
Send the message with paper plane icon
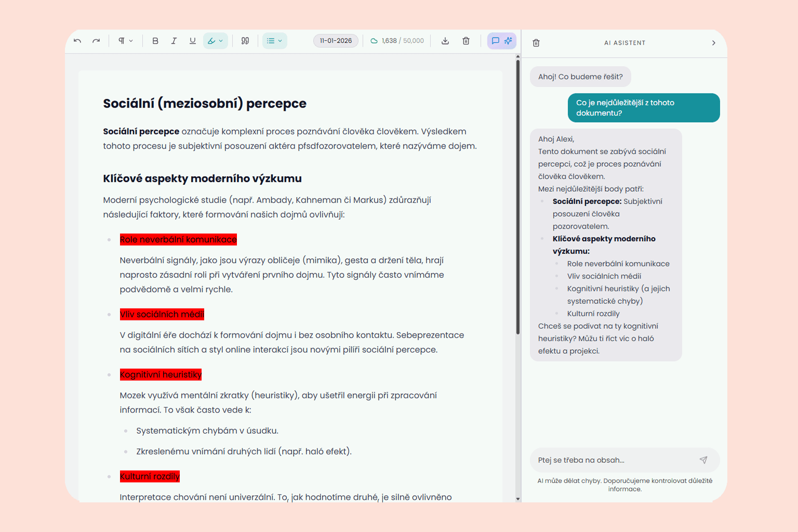click(x=703, y=460)
